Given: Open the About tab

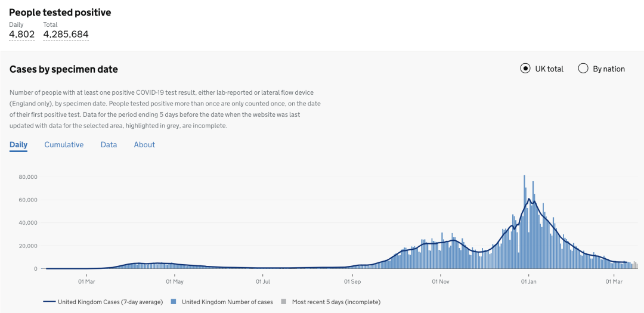Looking at the screenshot, I should pyautogui.click(x=144, y=145).
